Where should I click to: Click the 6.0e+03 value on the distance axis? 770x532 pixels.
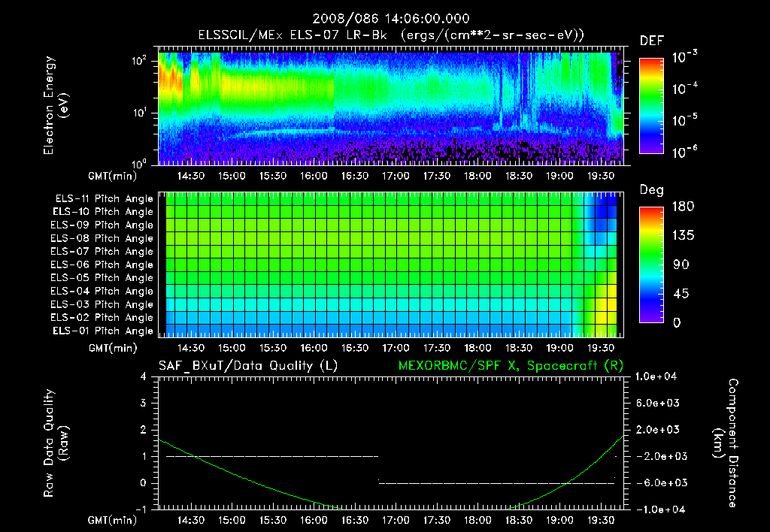658,403
